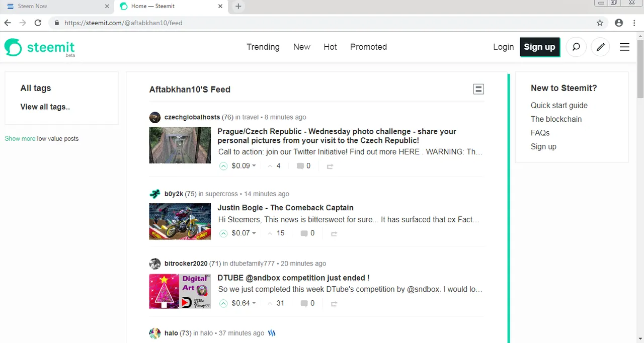Bookmark page with star icon
The height and width of the screenshot is (343, 644).
tap(600, 23)
